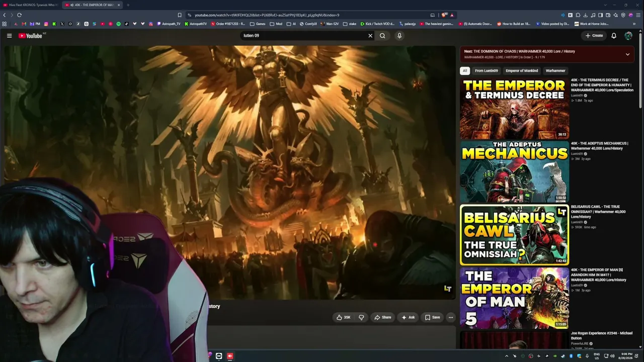Open the Astropath_TV Twitch bookmark
Screen dimensions: 644x362
[168, 24]
